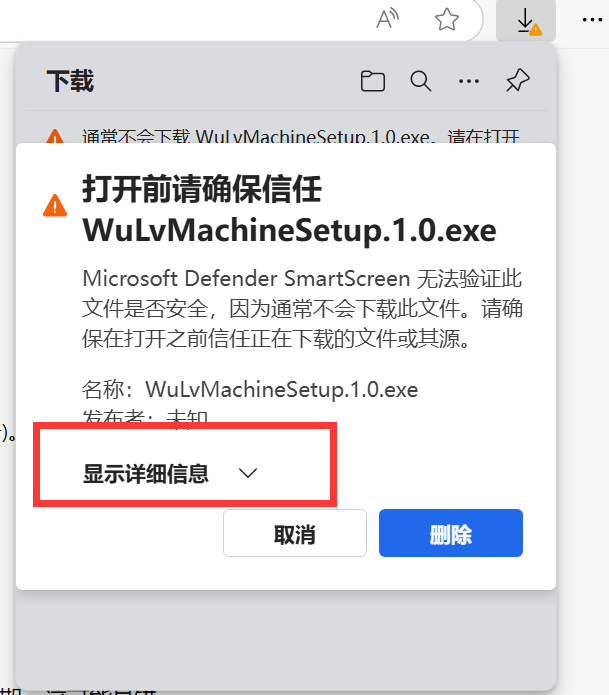Open the Downloads toolbar button with warning

click(526, 21)
